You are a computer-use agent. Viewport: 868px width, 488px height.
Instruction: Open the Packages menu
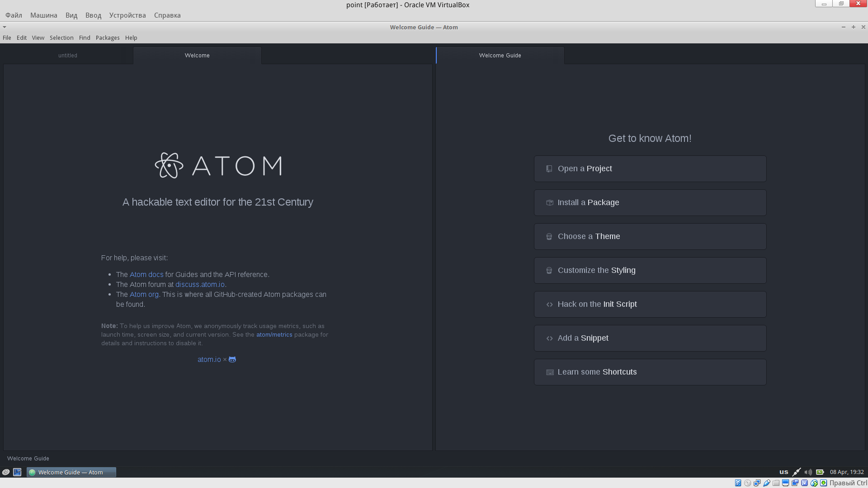[108, 38]
